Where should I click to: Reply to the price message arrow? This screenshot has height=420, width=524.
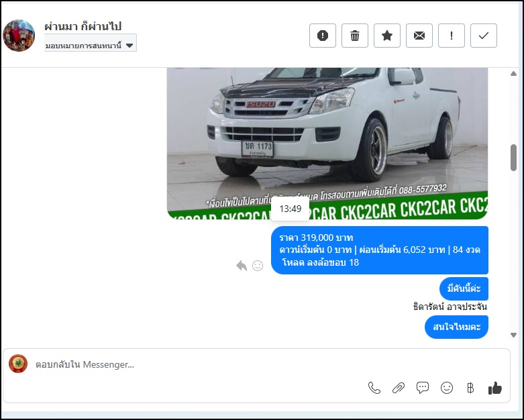click(242, 266)
